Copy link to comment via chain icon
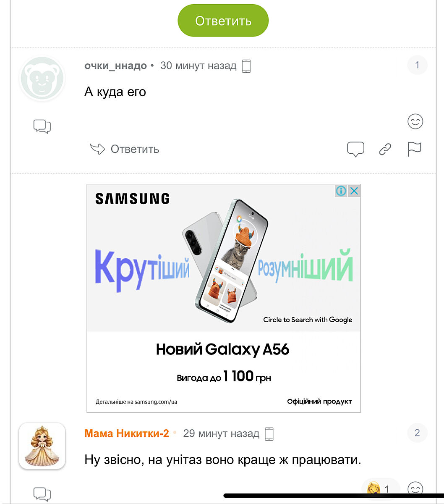 click(385, 149)
